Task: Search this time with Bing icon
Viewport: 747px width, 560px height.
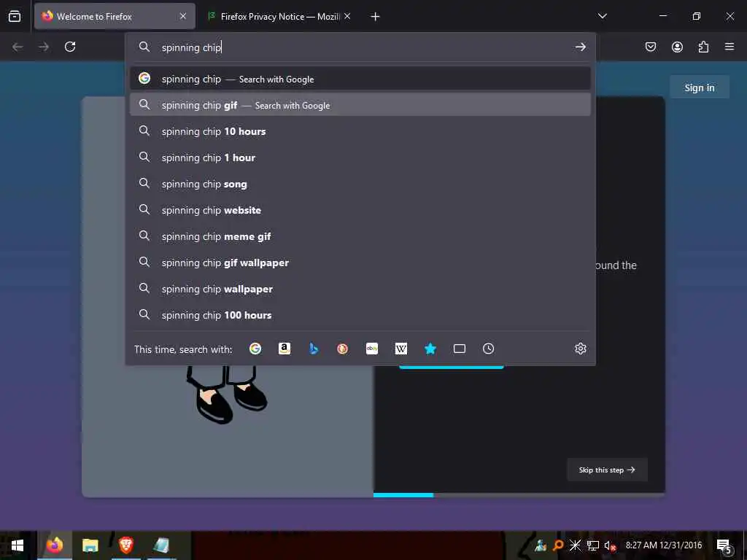Action: point(314,349)
